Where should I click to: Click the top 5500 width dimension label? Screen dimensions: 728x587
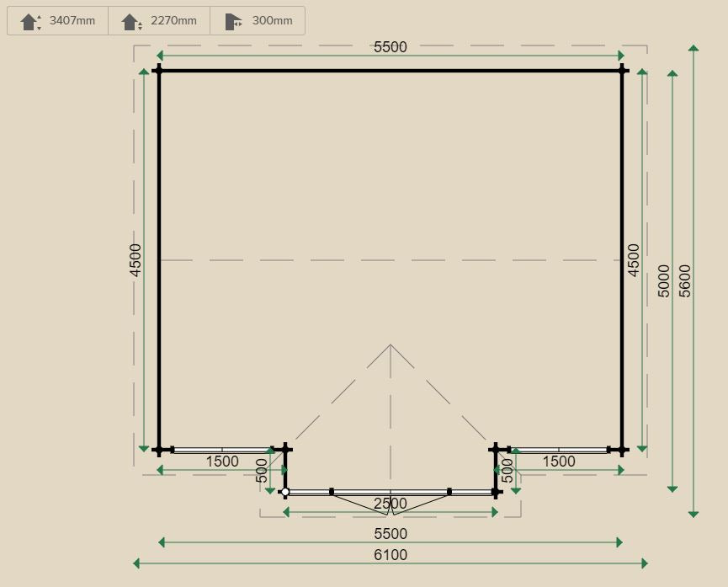390,47
